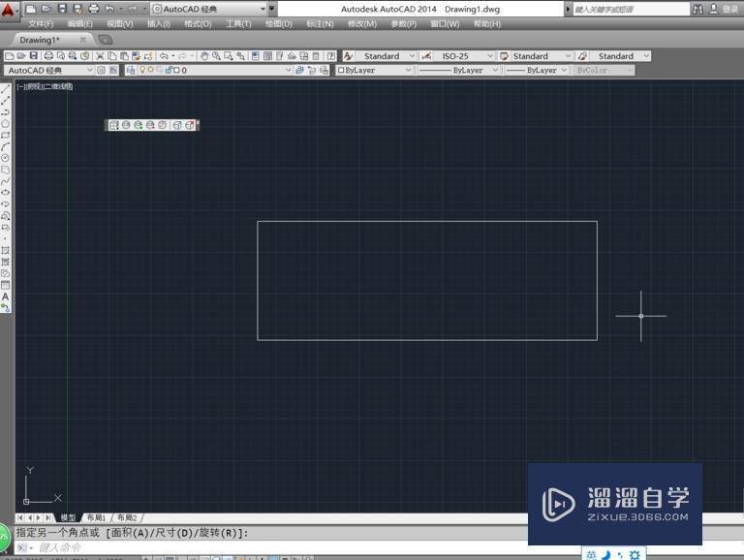Open the AutoCAD application menu logo
The height and width of the screenshot is (560, 744).
point(8,10)
